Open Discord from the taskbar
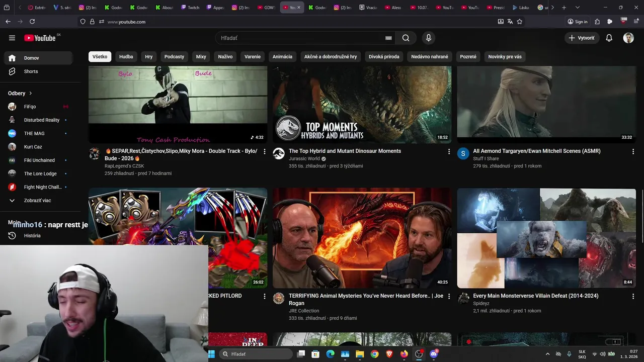644x362 pixels. click(x=434, y=354)
